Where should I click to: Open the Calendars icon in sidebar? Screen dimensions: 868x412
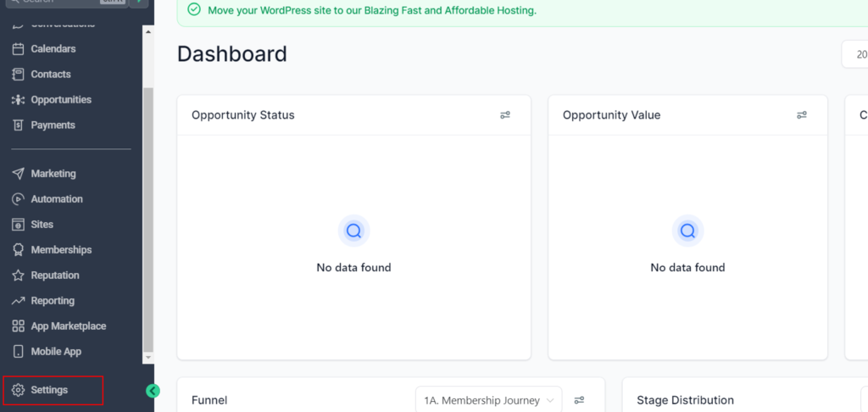(x=18, y=49)
